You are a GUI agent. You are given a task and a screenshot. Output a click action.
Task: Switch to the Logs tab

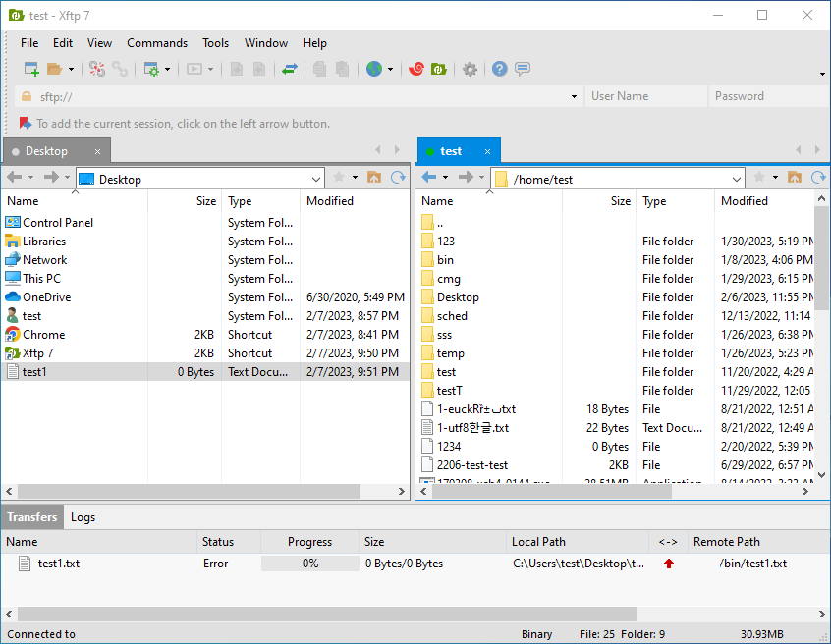83,517
